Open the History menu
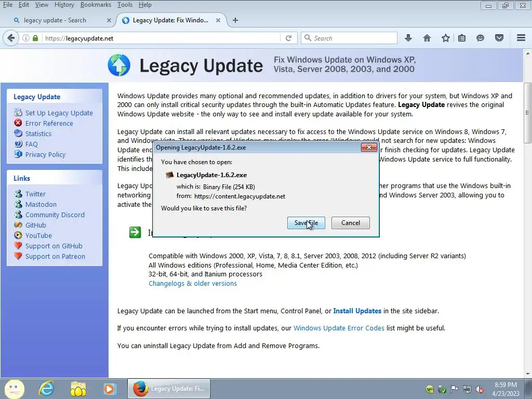 tap(64, 5)
